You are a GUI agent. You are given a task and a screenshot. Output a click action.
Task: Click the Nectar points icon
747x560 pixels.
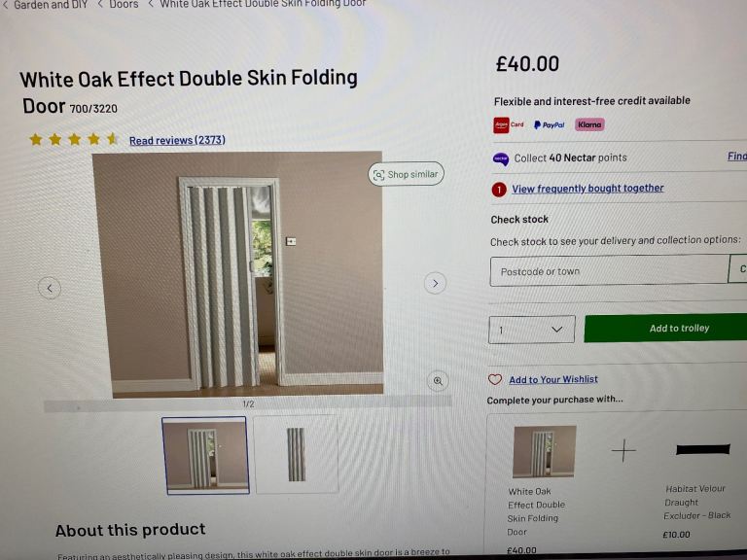coord(501,158)
